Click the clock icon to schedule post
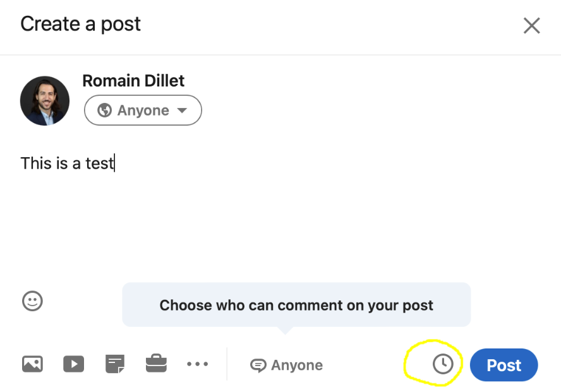This screenshot has height=392, width=561. tap(443, 364)
